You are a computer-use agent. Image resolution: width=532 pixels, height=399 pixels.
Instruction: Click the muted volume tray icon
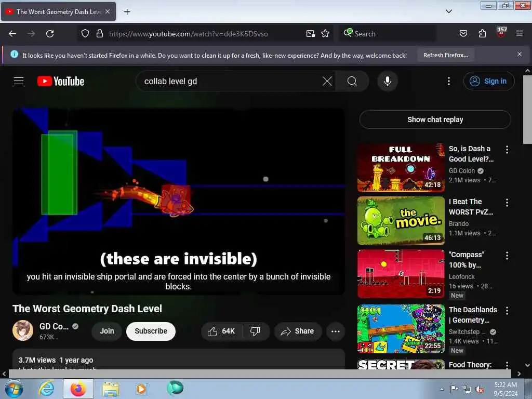pyautogui.click(x=480, y=389)
